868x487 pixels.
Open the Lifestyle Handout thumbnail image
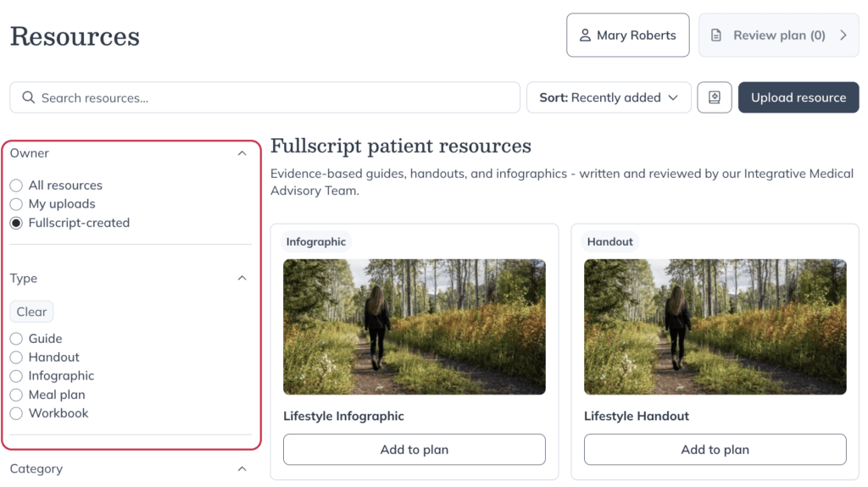(x=715, y=327)
